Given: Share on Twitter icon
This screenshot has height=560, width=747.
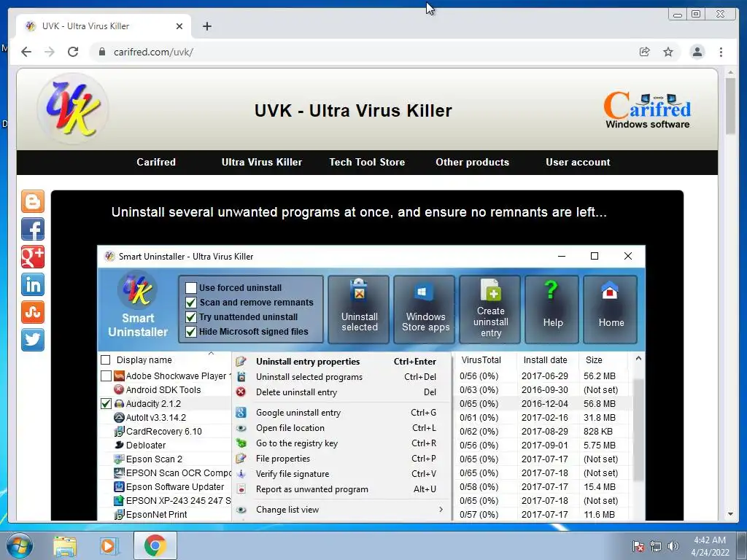Looking at the screenshot, I should tap(32, 340).
